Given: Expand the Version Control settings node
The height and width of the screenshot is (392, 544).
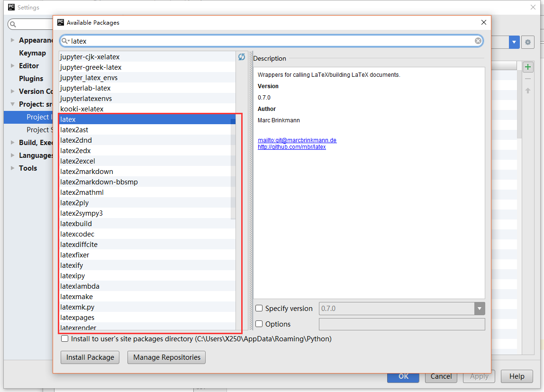Looking at the screenshot, I should coord(12,91).
